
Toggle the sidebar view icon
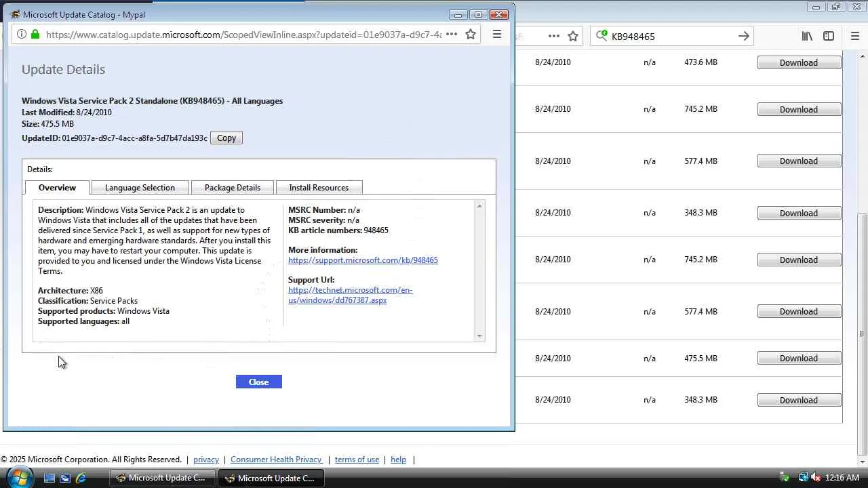click(x=829, y=37)
